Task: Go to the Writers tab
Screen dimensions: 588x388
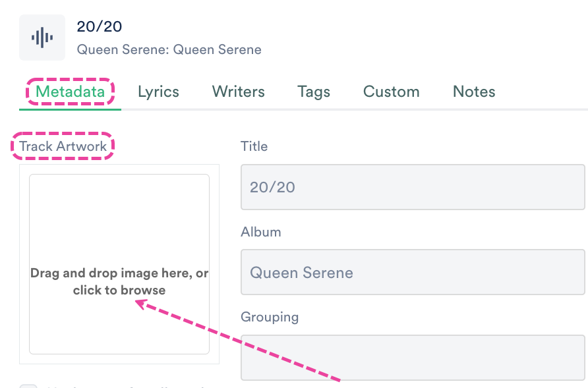Action: tap(238, 92)
